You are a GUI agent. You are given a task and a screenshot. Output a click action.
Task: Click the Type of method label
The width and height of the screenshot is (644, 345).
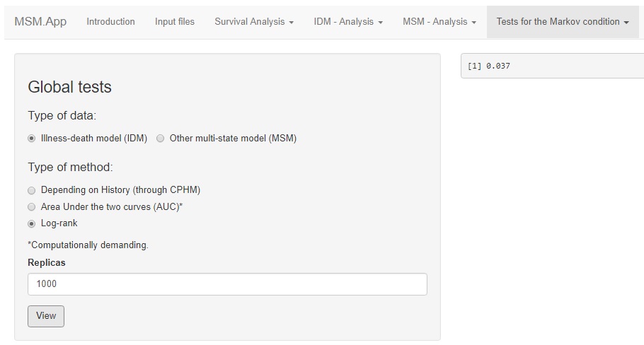[x=70, y=168]
